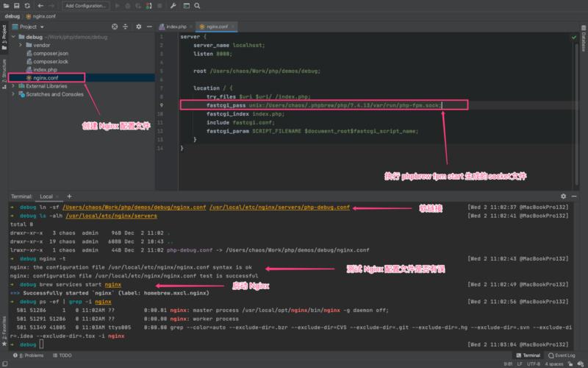The width and height of the screenshot is (588, 368).
Task: Click the LF line separator in status bar
Action: point(520,364)
